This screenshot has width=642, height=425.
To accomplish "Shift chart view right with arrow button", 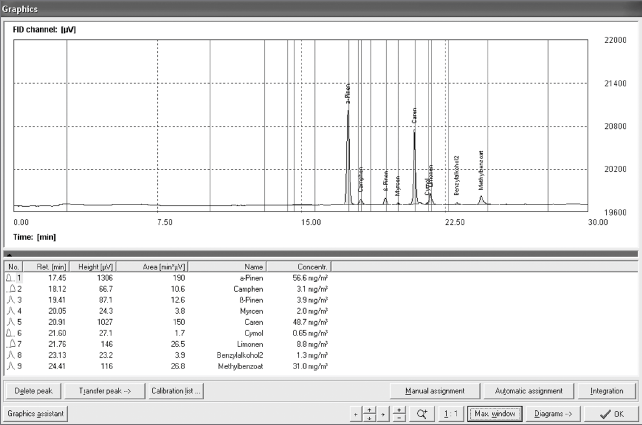I will [383, 414].
